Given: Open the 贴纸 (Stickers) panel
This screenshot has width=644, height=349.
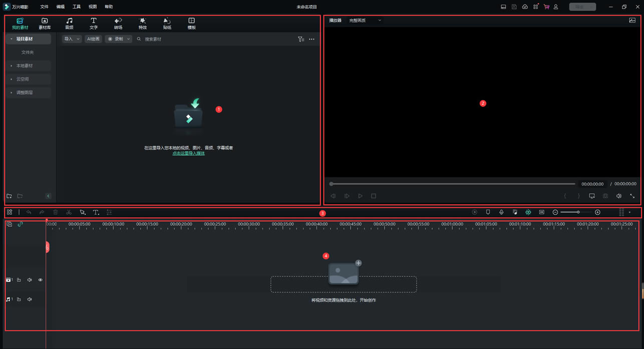Looking at the screenshot, I should point(167,23).
